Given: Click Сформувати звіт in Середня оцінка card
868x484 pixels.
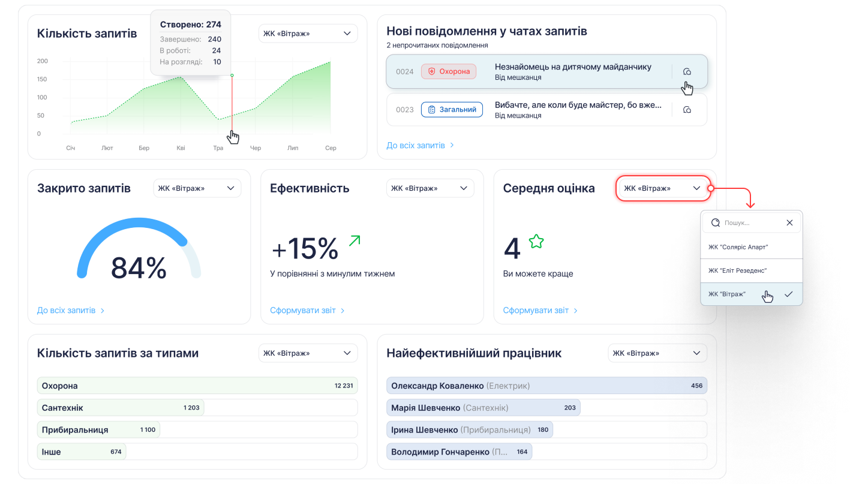Looking at the screenshot, I should point(540,311).
